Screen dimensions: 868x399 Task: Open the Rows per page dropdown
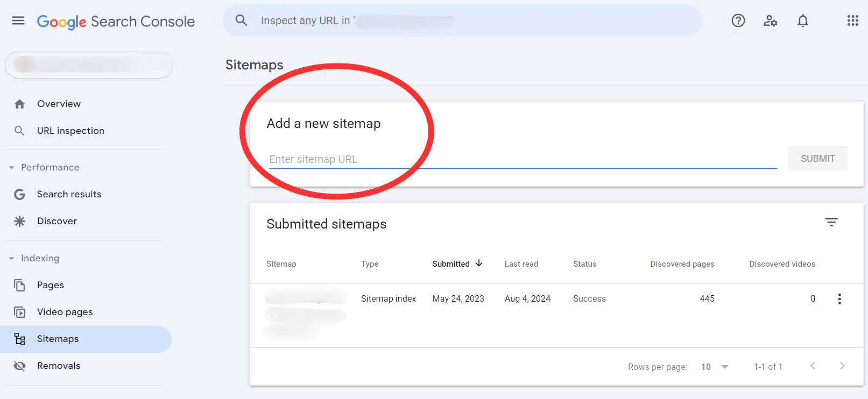[715, 367]
